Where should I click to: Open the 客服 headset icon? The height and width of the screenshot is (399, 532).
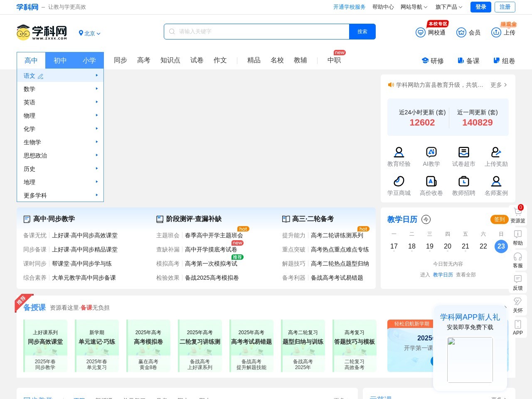518,256
